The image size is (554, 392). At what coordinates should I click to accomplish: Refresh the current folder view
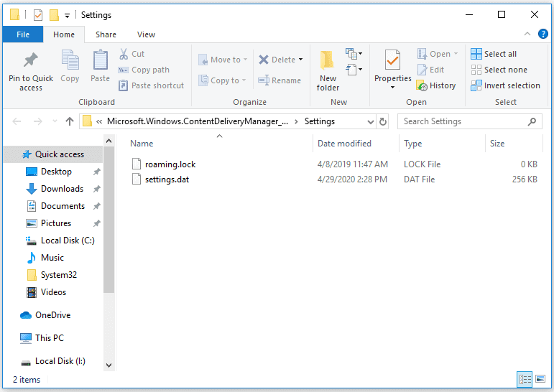383,121
